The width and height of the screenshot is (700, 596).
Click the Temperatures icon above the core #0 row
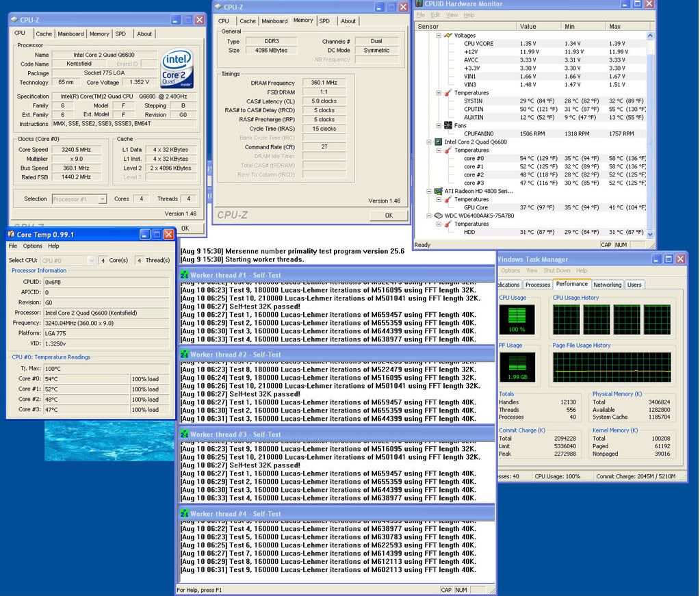(x=448, y=151)
